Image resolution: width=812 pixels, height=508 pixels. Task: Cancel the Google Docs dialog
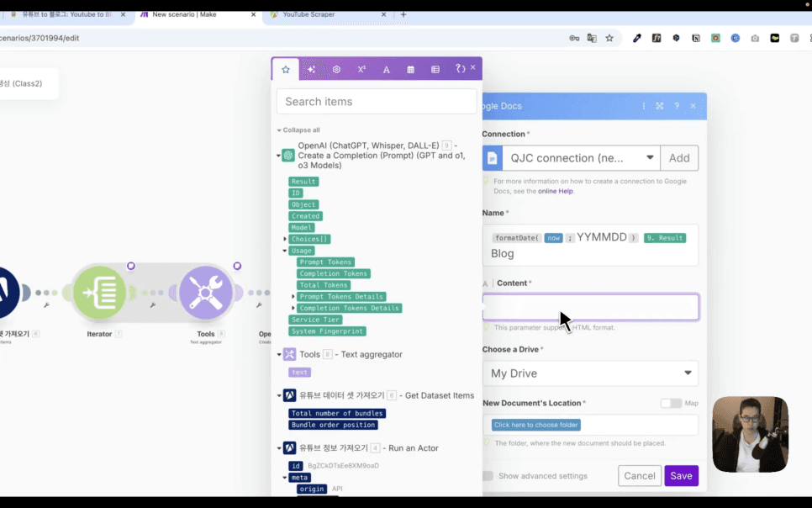click(640, 476)
